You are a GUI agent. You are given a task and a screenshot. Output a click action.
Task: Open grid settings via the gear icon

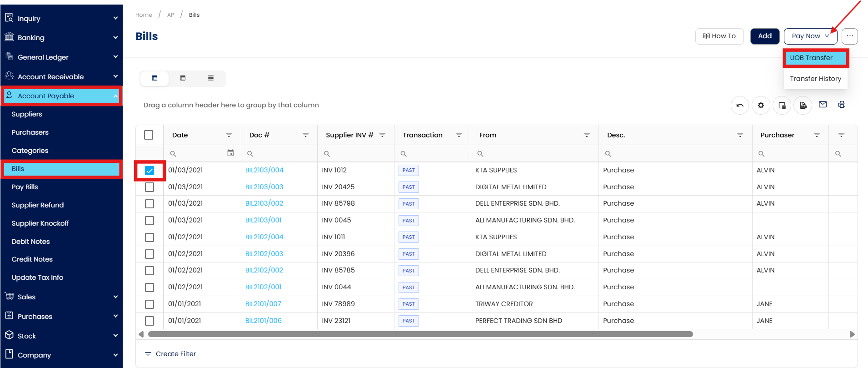pos(761,106)
